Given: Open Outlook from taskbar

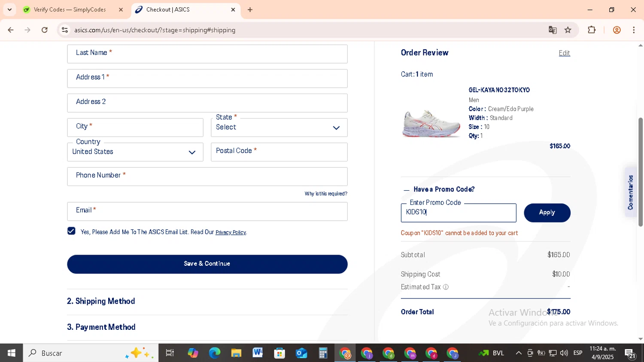Looking at the screenshot, I should tap(301, 353).
